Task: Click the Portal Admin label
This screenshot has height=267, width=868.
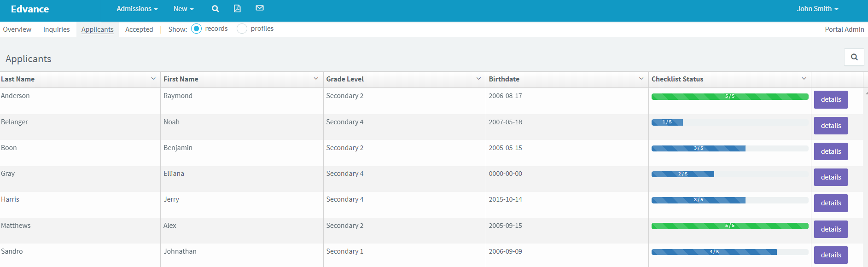Action: pyautogui.click(x=844, y=29)
